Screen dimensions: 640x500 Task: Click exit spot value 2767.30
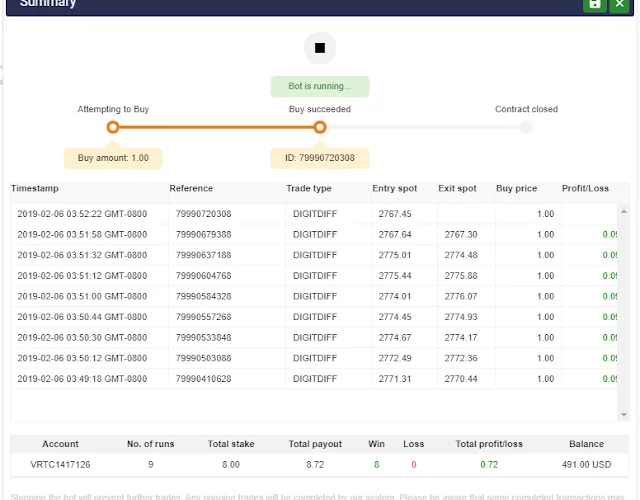[461, 235]
